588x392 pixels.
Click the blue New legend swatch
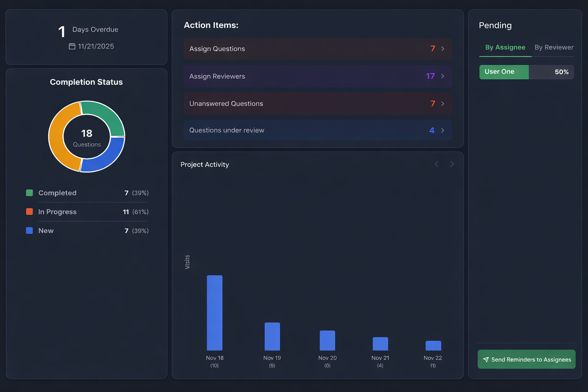(29, 230)
